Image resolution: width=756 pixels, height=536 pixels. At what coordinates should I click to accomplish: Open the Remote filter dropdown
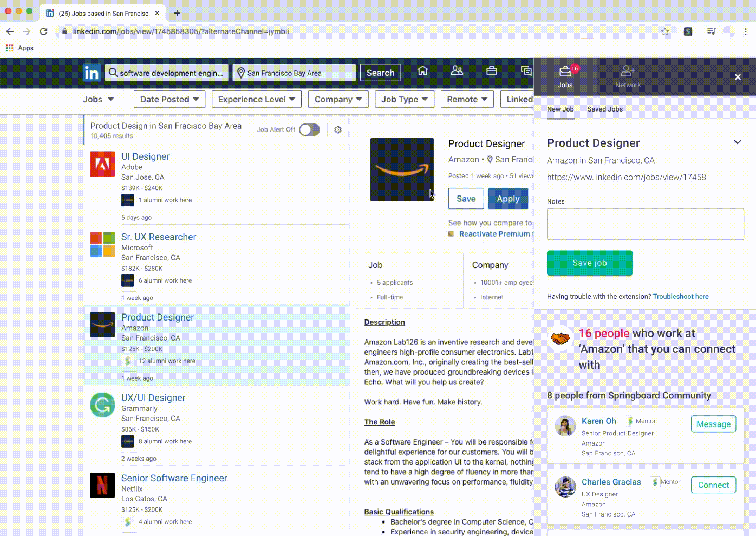tap(467, 99)
